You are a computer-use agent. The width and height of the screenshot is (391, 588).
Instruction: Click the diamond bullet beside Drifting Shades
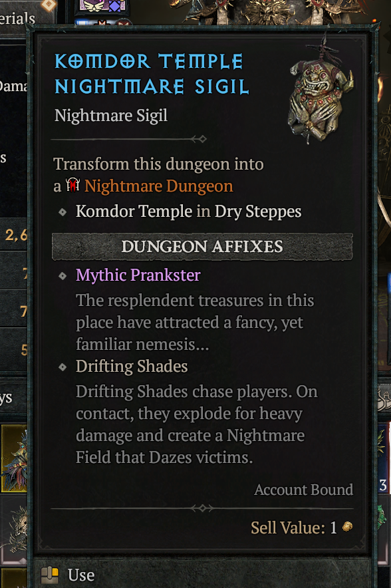pos(63,367)
